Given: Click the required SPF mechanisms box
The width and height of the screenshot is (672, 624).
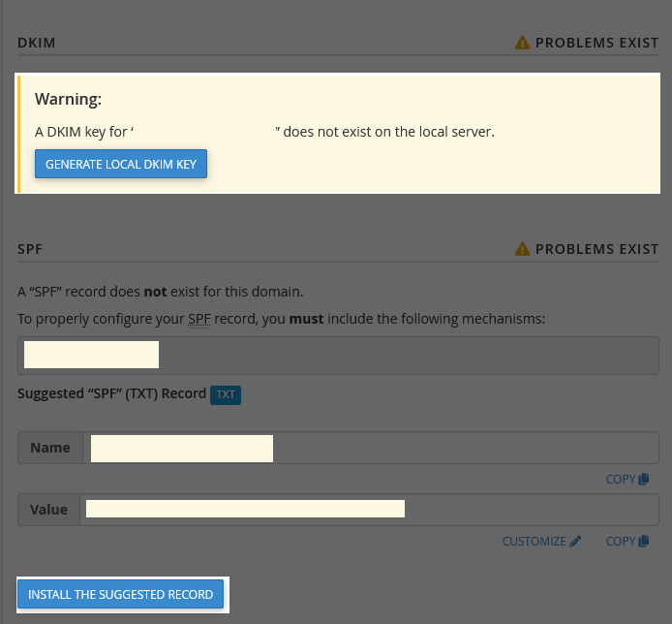Looking at the screenshot, I should 338,355.
